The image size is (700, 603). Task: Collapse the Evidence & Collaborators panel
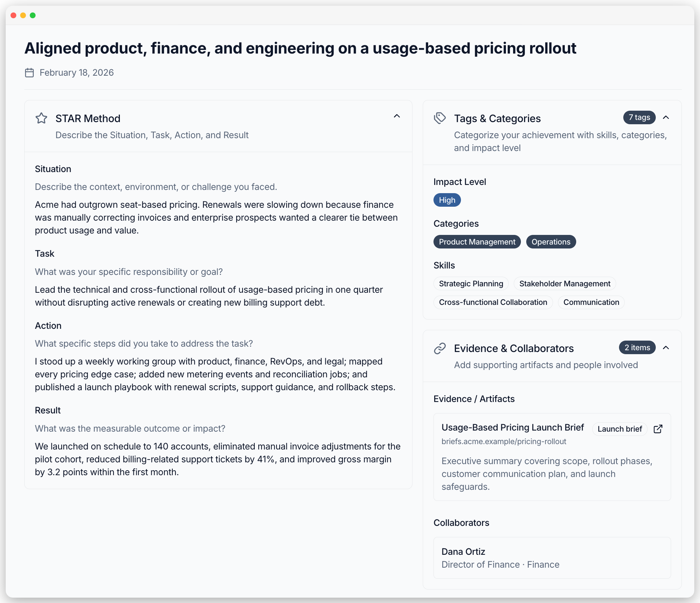coord(666,348)
